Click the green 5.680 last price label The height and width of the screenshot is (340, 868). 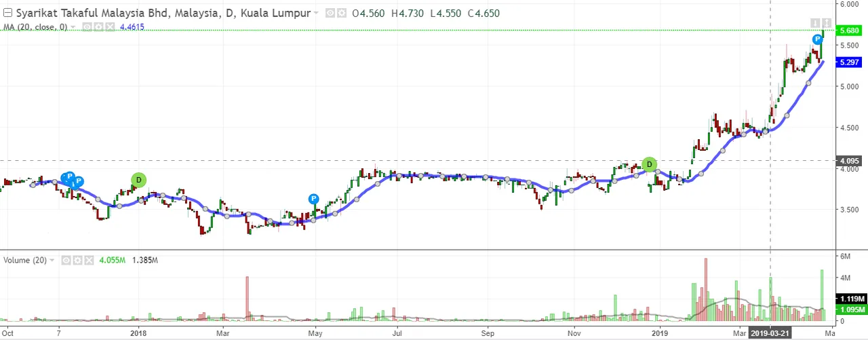[x=850, y=31]
